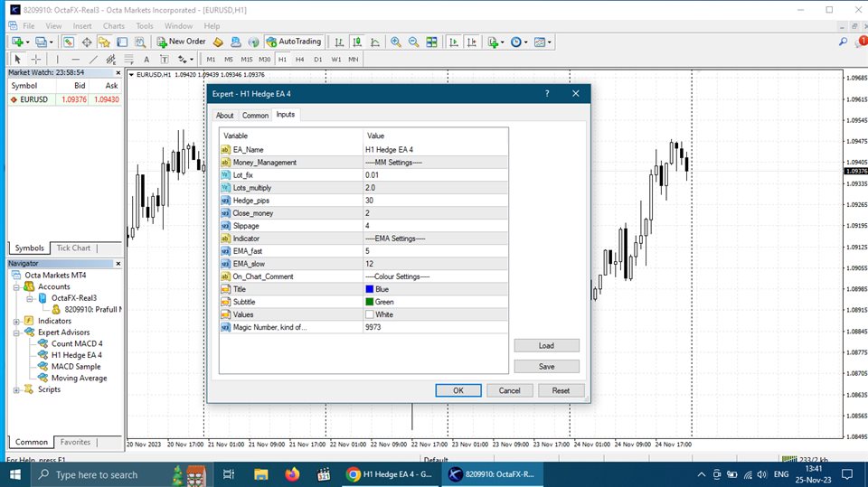Toggle the AutoTrading toolbar button
Image resolution: width=868 pixels, height=487 pixels.
pyautogui.click(x=294, y=42)
